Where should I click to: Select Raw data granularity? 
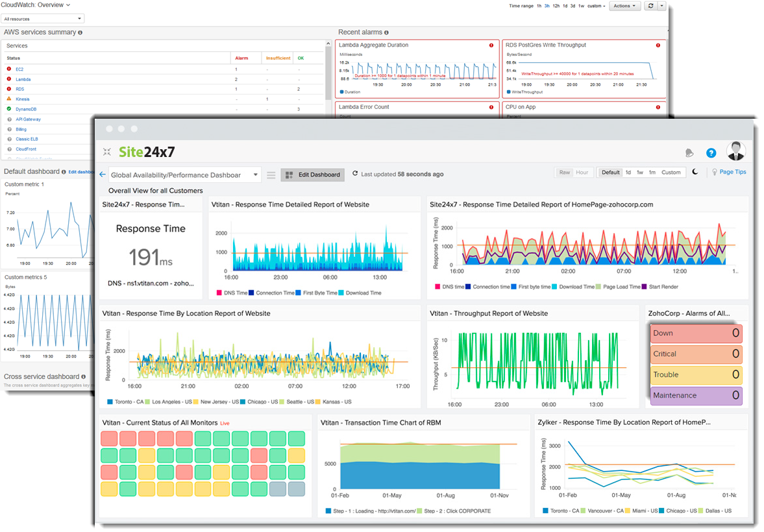point(564,173)
